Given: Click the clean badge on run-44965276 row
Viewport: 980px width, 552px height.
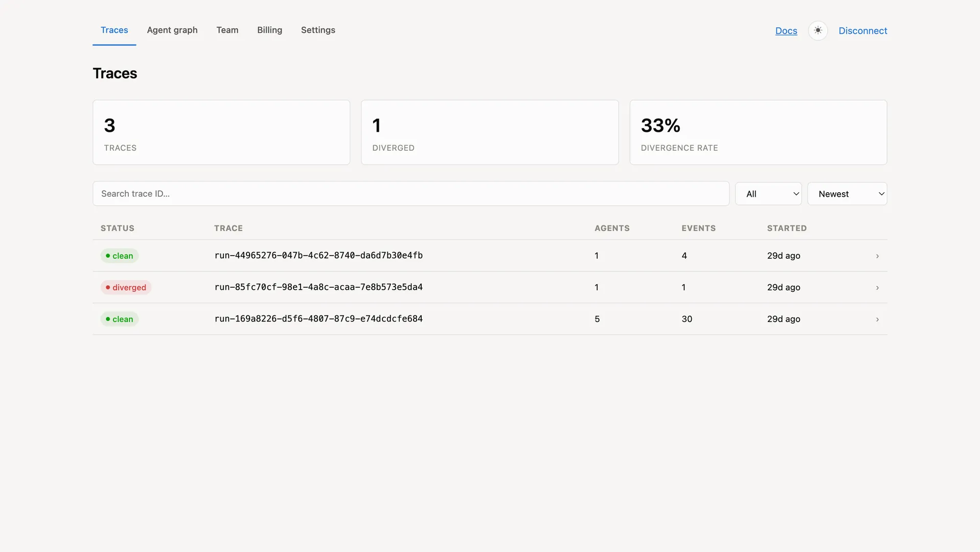Looking at the screenshot, I should 119,256.
